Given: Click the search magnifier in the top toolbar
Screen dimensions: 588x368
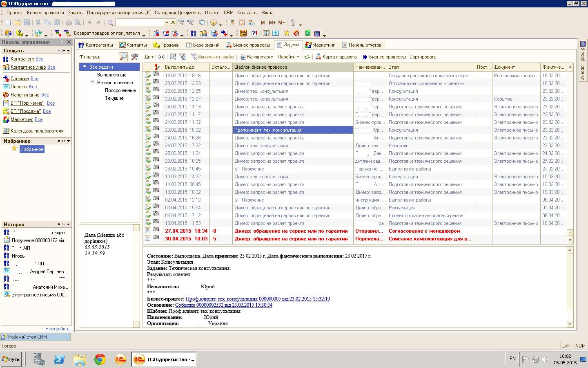Looking at the screenshot, I should [110, 23].
